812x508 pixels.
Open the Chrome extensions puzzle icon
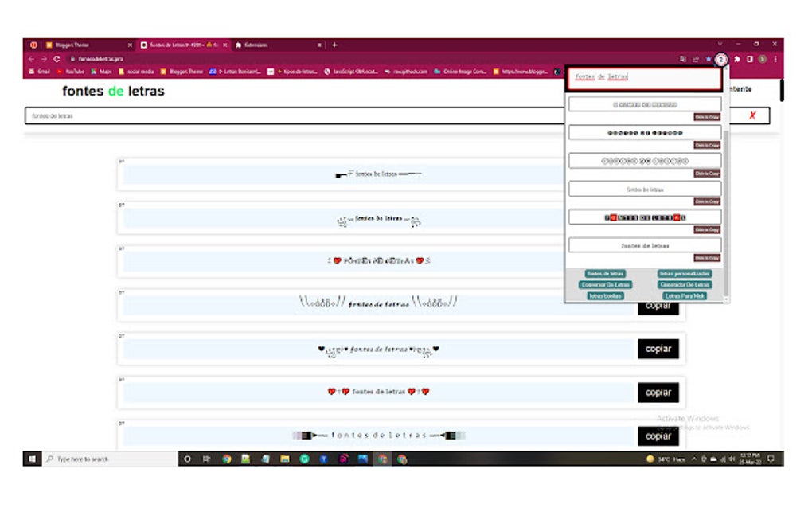(736, 60)
